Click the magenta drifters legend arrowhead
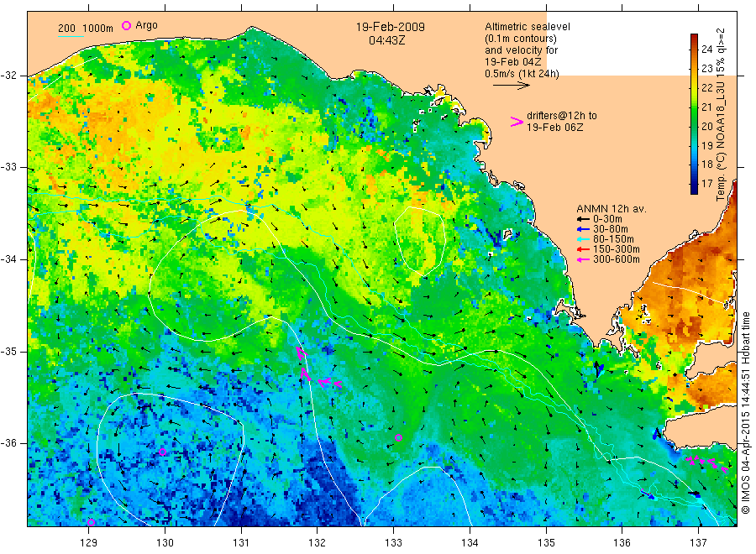756x554 pixels. pyautogui.click(x=517, y=122)
